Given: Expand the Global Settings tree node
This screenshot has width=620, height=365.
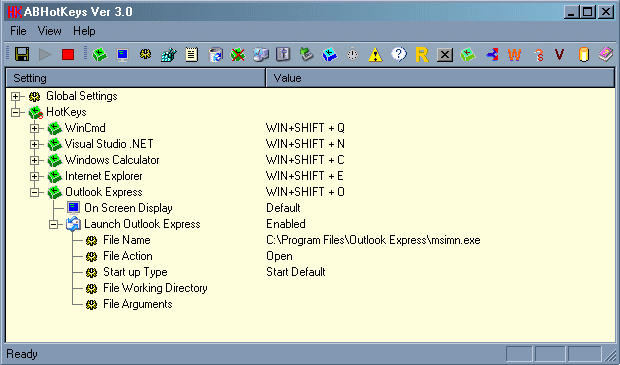Looking at the screenshot, I should 15,96.
